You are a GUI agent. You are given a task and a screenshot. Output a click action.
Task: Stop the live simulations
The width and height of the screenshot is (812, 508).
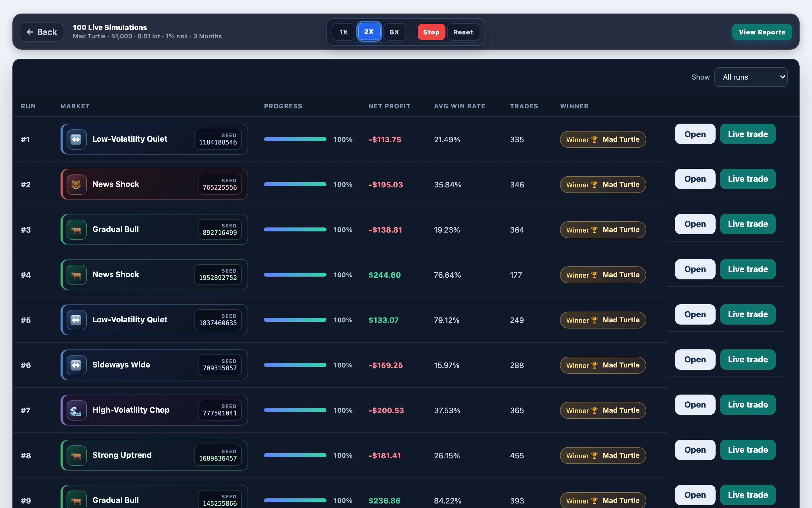pos(431,32)
